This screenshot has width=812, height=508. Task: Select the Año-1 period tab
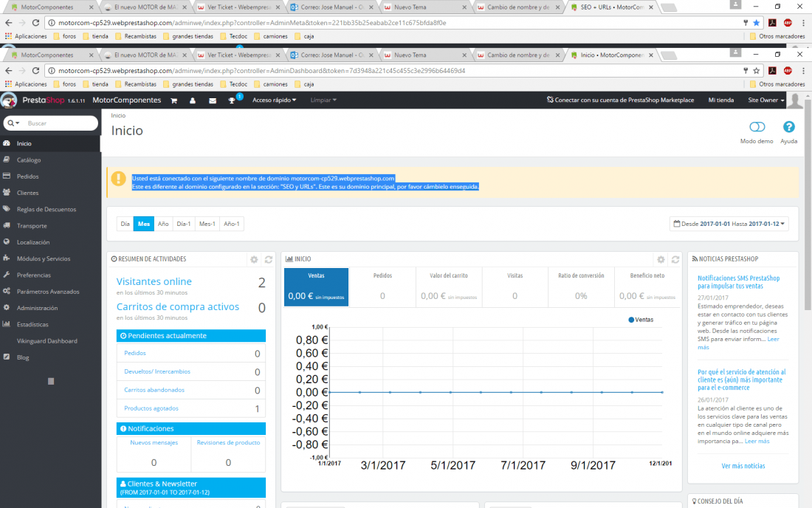tap(232, 224)
